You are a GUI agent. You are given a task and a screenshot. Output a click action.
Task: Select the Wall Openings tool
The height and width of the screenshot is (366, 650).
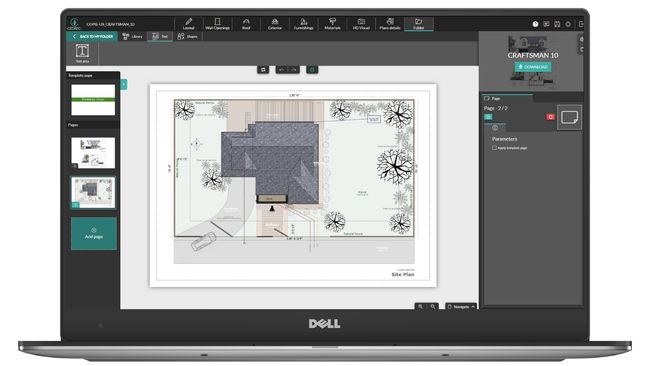coord(217,24)
